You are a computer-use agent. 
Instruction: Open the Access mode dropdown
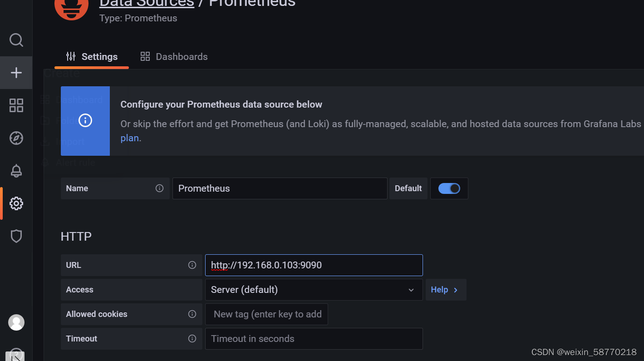point(314,289)
